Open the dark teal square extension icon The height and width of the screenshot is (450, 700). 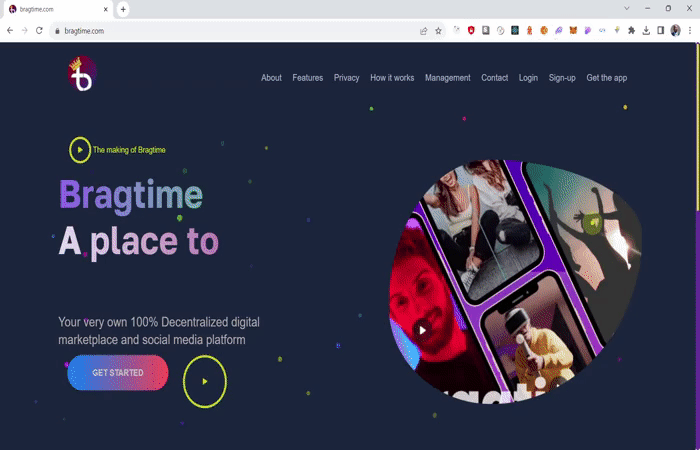515,30
